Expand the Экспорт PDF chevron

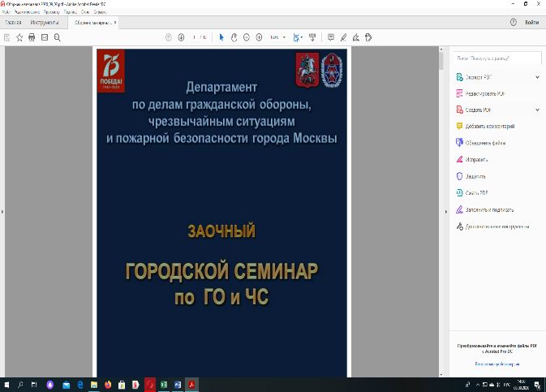[537, 77]
